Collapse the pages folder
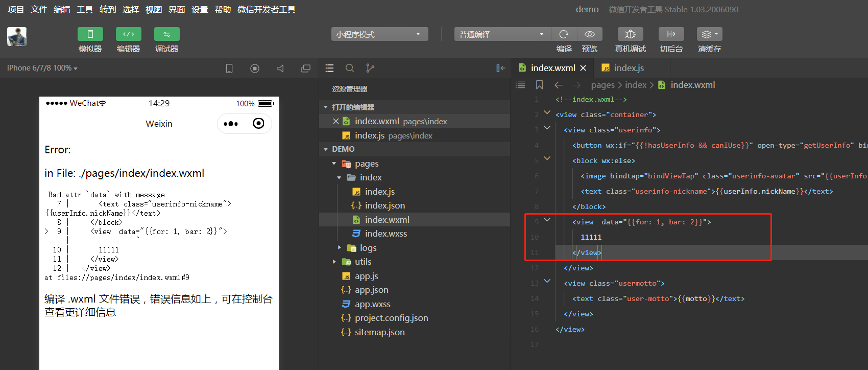This screenshot has height=370, width=868. click(334, 164)
